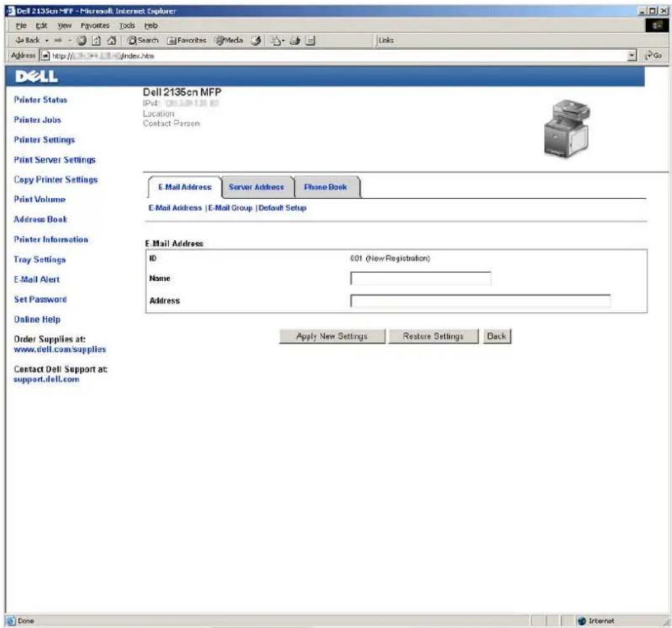Click the Back button below the form

(x=497, y=336)
